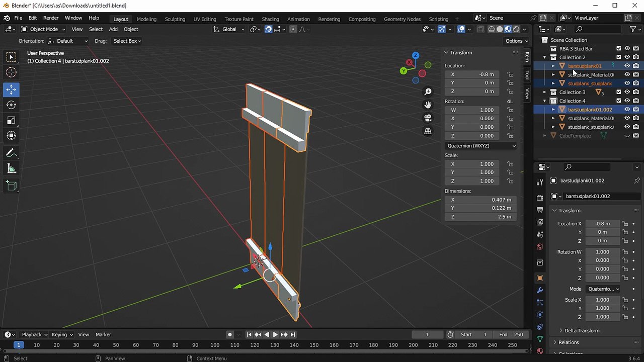Open the Particles properties tab
This screenshot has width=644, height=362.
[x=540, y=302]
